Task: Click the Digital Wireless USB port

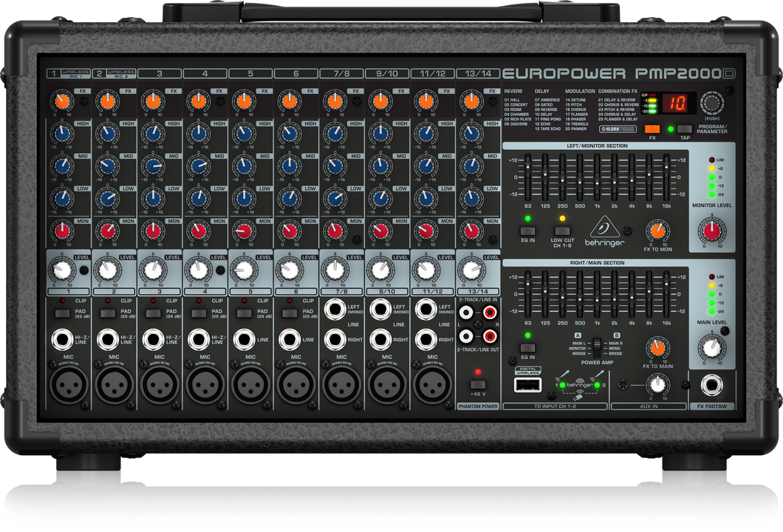Action: [527, 385]
